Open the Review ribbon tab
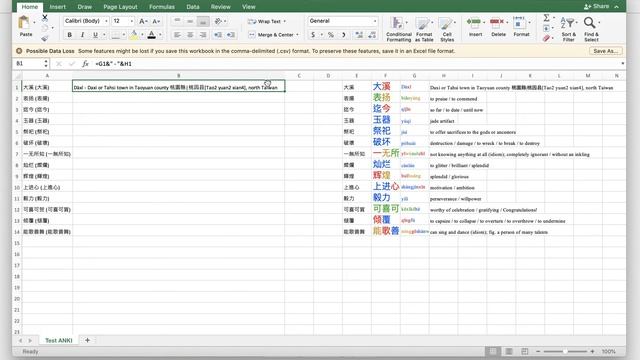The image size is (640, 360). coord(220,7)
